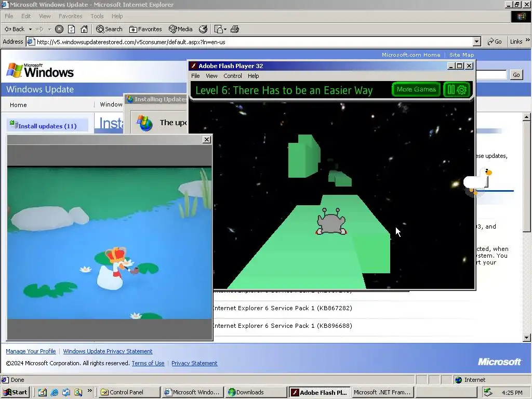
Task: Click the Mail icon in IE toolbar
Action: (x=219, y=29)
